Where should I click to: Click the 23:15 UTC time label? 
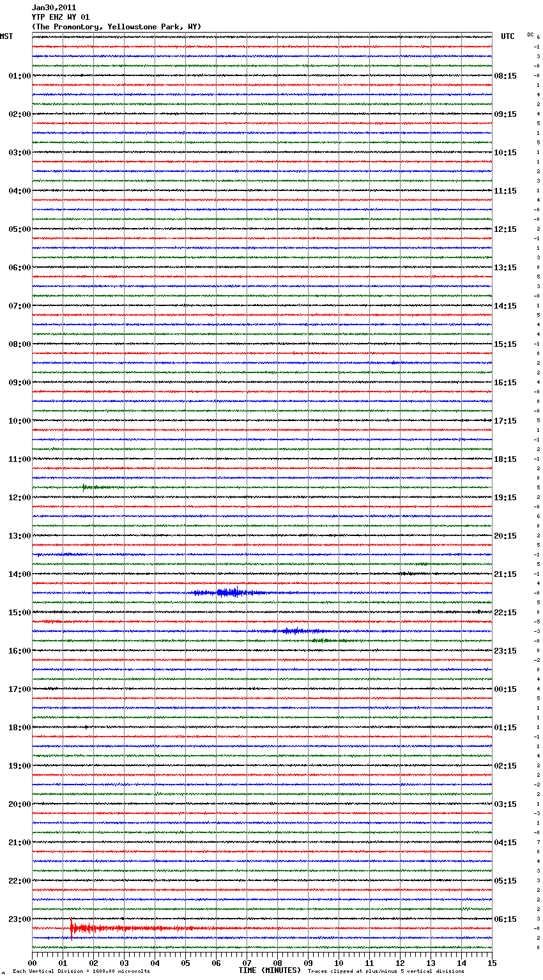pos(505,651)
